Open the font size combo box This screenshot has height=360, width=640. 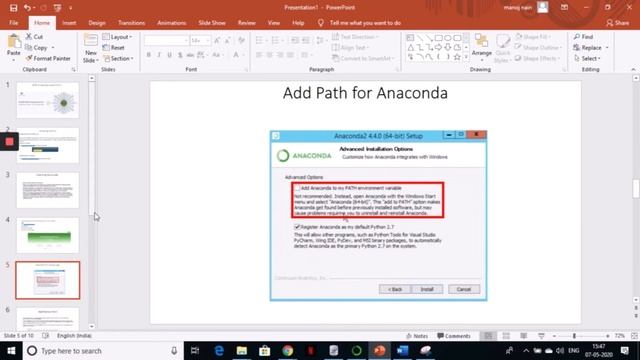click(x=200, y=40)
